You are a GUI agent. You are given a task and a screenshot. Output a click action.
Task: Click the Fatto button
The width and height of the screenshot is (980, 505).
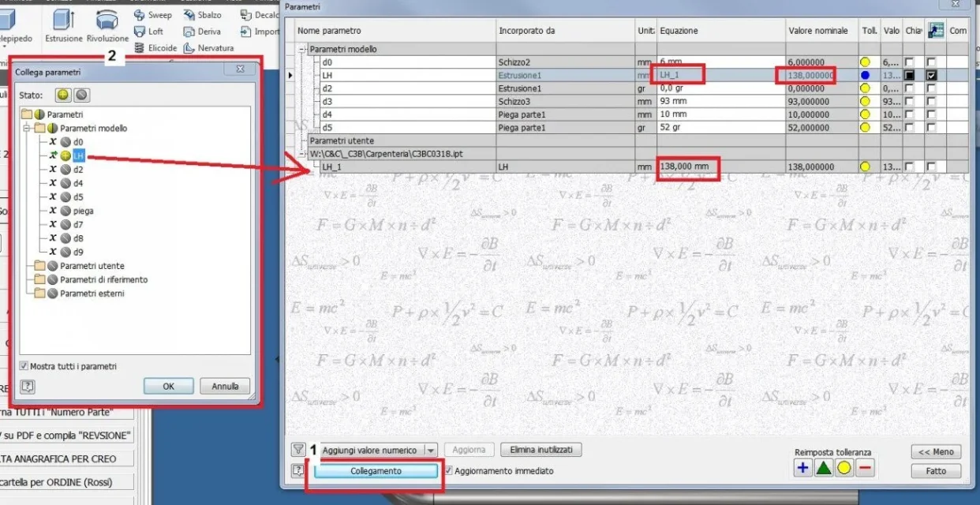coord(936,471)
